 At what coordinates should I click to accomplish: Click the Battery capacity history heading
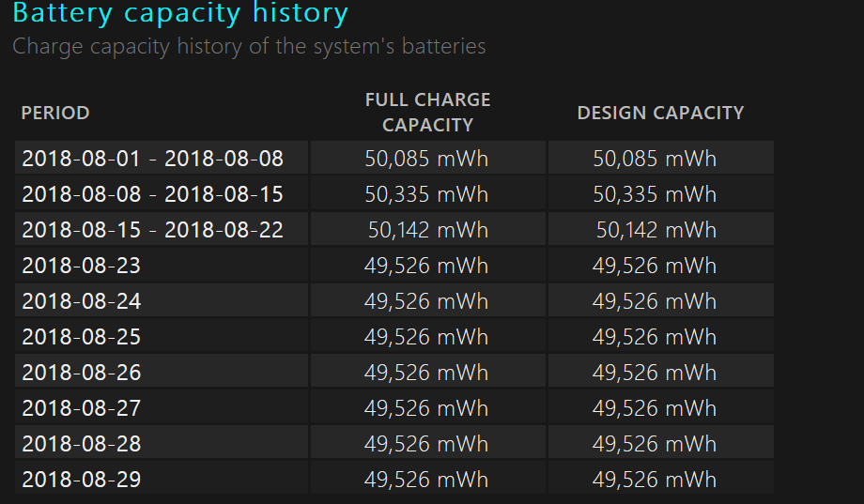tap(180, 14)
